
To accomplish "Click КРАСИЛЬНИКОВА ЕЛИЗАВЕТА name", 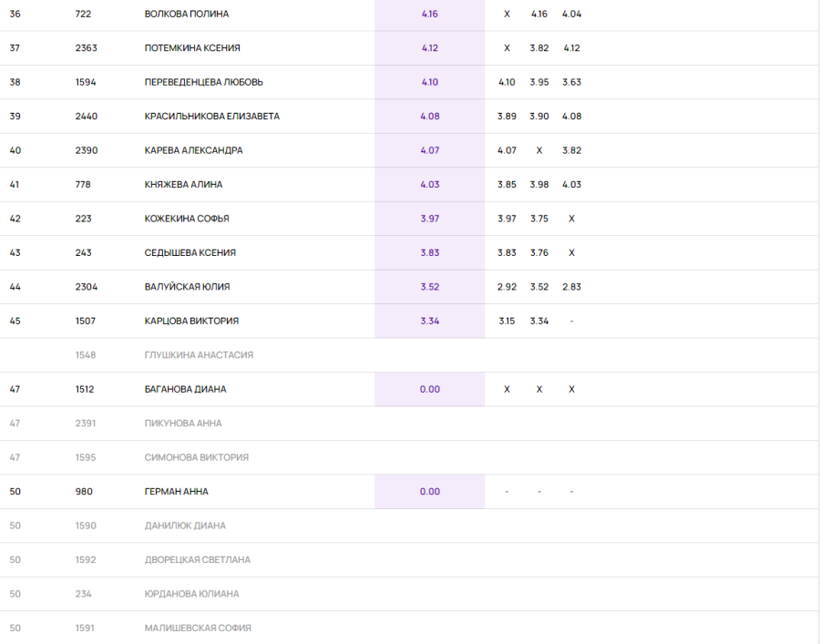I will 211,117.
